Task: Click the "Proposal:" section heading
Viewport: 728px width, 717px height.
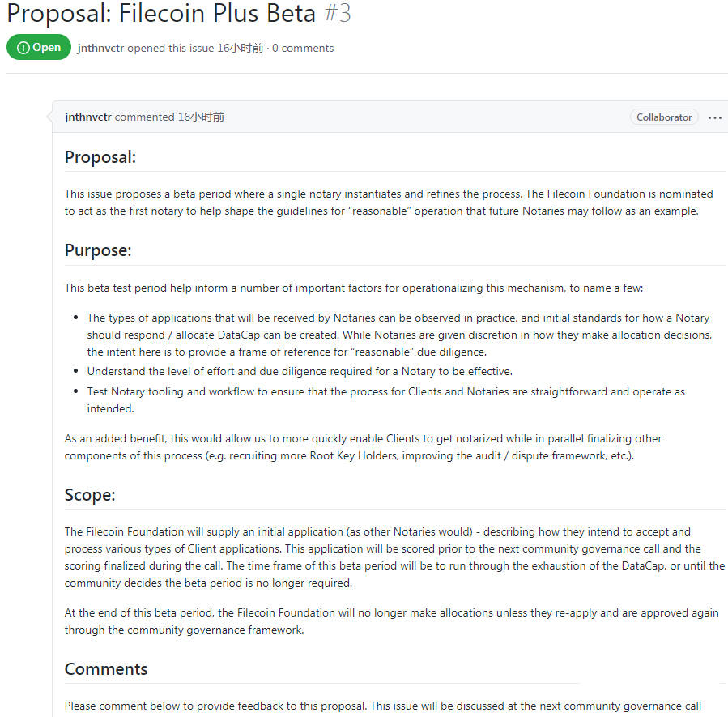Action: [x=100, y=157]
